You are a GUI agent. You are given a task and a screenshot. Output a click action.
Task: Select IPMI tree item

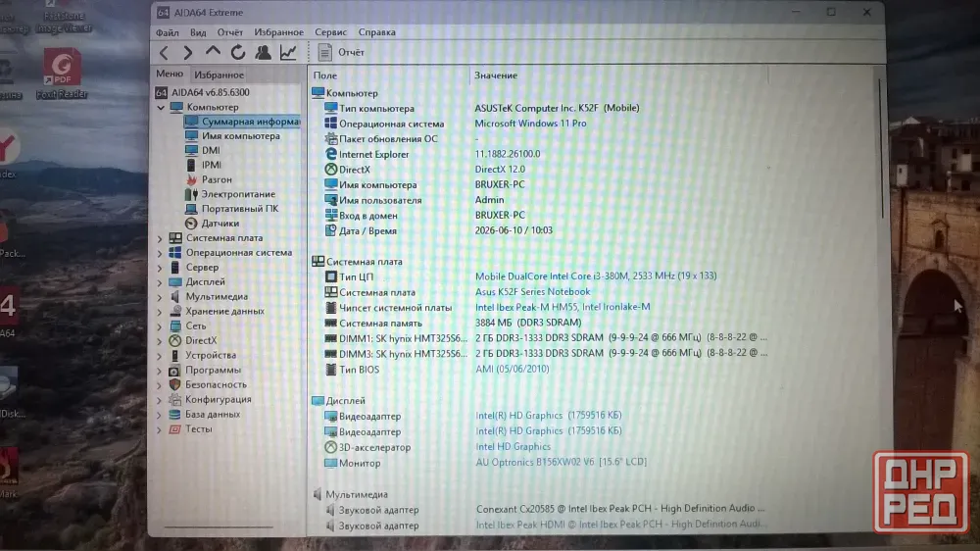212,165
